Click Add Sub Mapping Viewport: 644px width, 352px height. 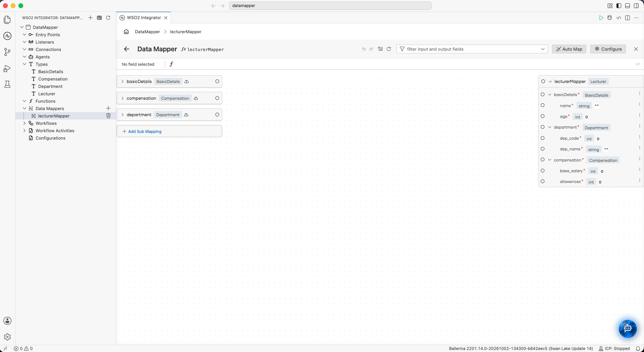point(169,131)
